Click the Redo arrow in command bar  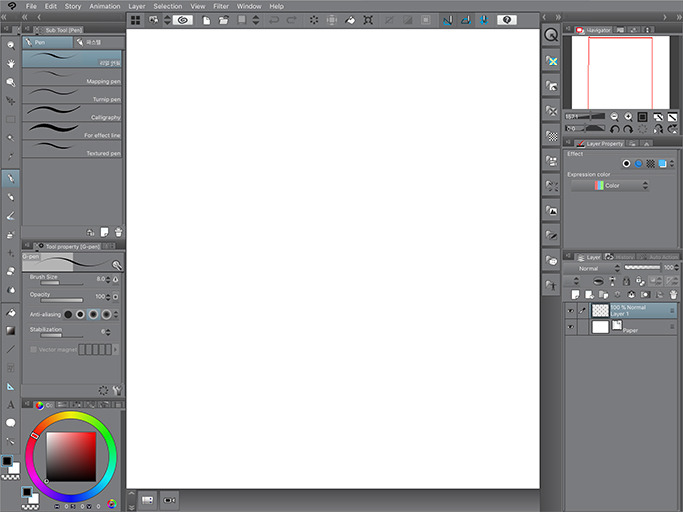291,20
